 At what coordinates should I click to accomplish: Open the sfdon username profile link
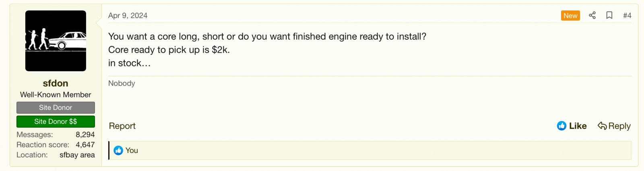(x=56, y=83)
